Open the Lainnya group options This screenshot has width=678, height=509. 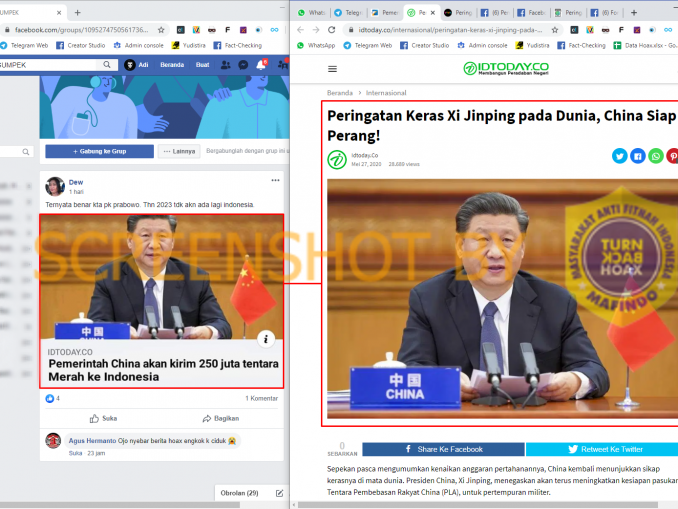(179, 151)
